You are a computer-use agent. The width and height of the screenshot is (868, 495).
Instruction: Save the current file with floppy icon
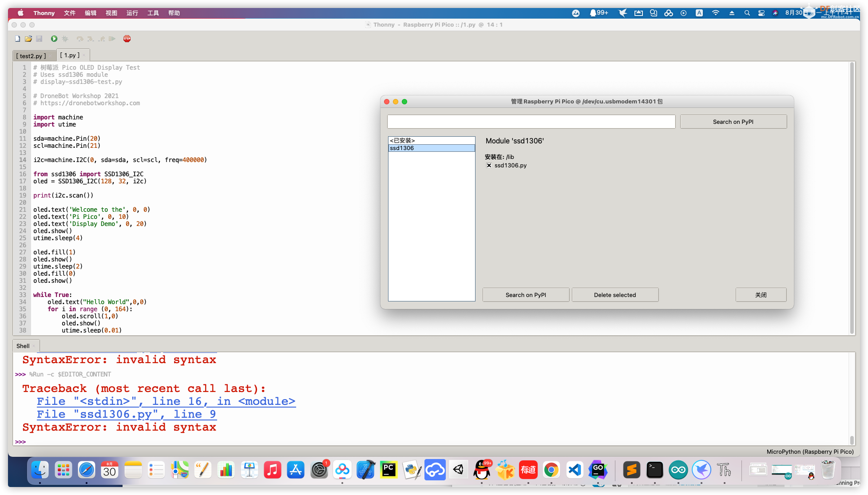coord(39,39)
